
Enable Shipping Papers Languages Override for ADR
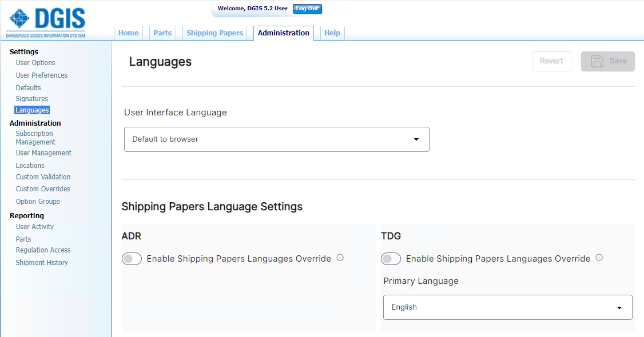click(x=132, y=258)
